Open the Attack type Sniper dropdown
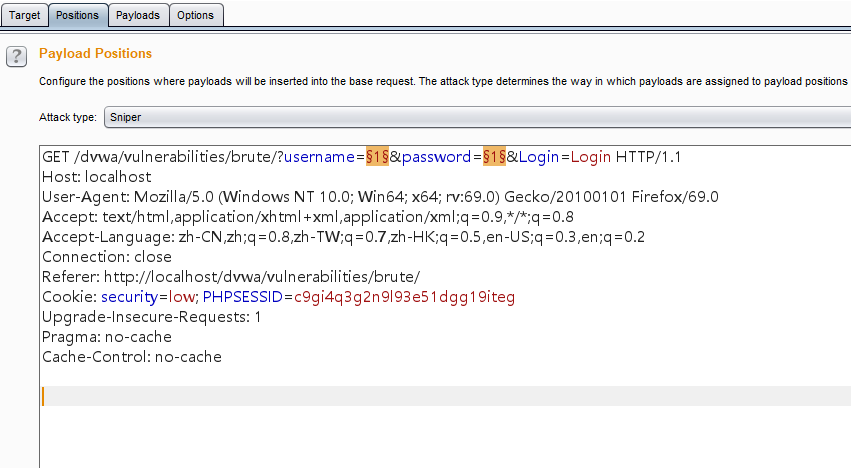Screen dimensions: 852x468 coord(478,117)
